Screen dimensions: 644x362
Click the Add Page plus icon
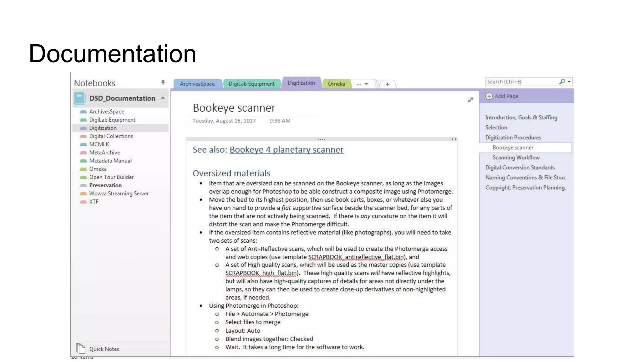click(489, 96)
